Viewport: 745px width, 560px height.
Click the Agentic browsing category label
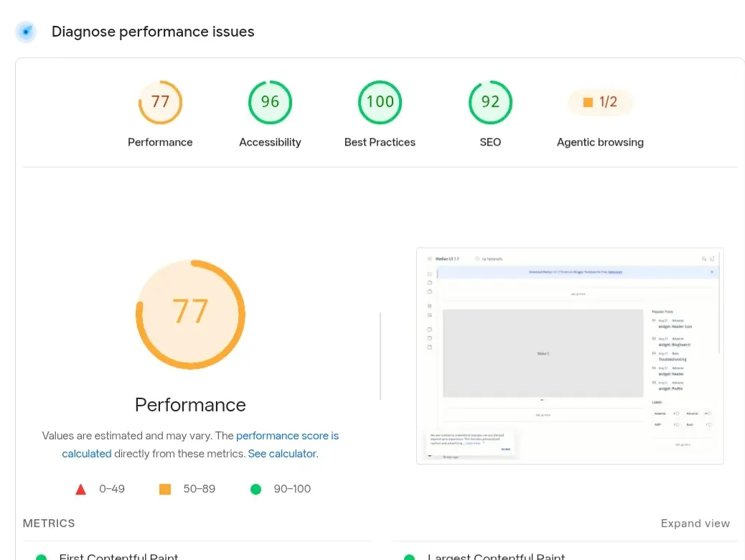pos(600,142)
